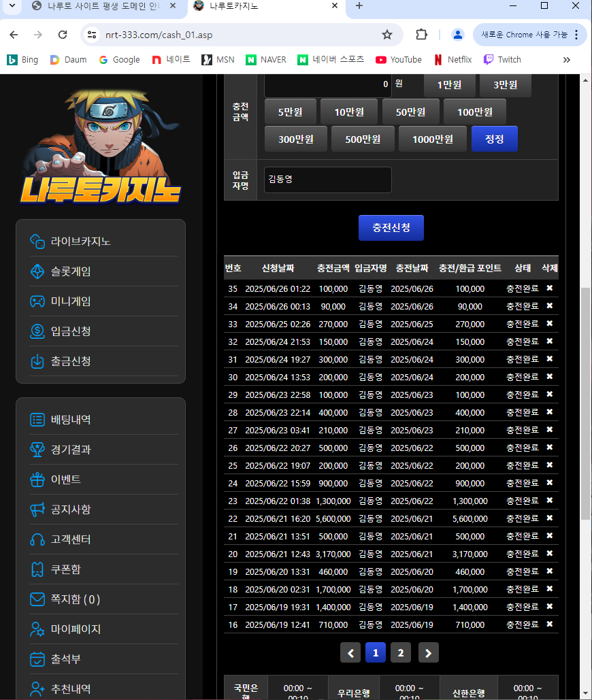Switch to the 나루토 사이트 평생 도메인 tab

(102, 6)
